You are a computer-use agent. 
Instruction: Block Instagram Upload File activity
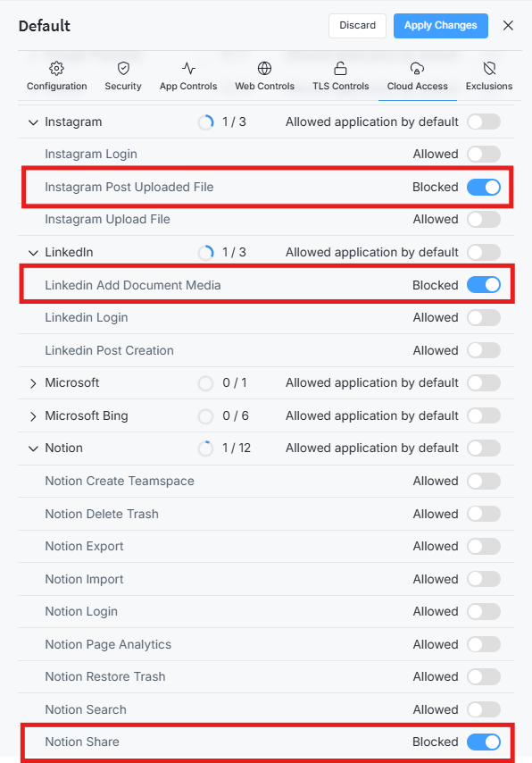pos(484,219)
